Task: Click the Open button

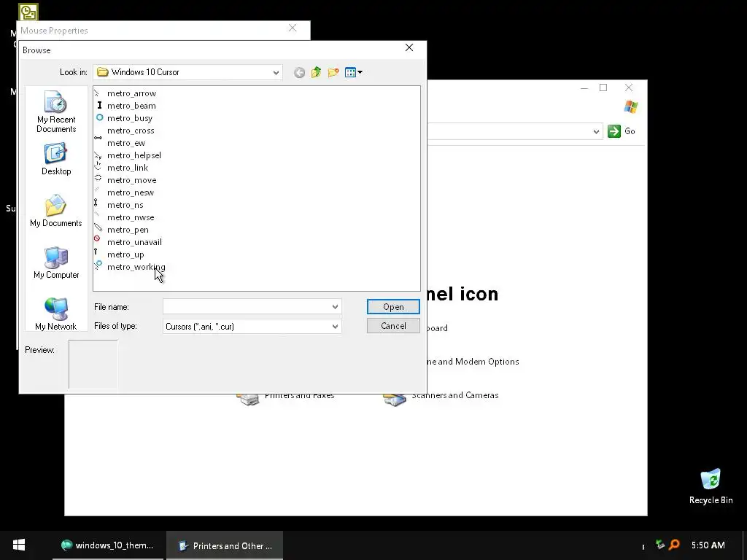Action: (x=393, y=307)
